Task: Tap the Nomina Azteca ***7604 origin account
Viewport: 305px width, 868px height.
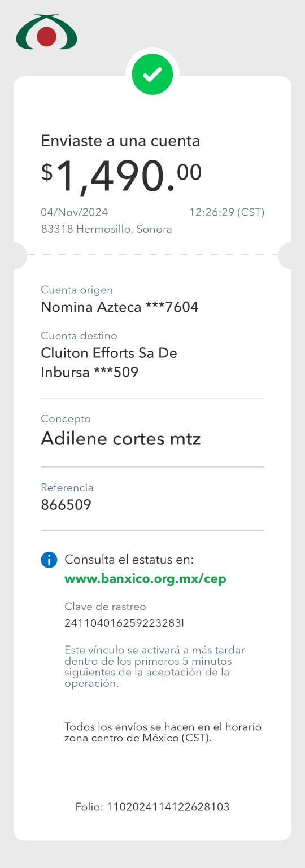Action: point(120,307)
